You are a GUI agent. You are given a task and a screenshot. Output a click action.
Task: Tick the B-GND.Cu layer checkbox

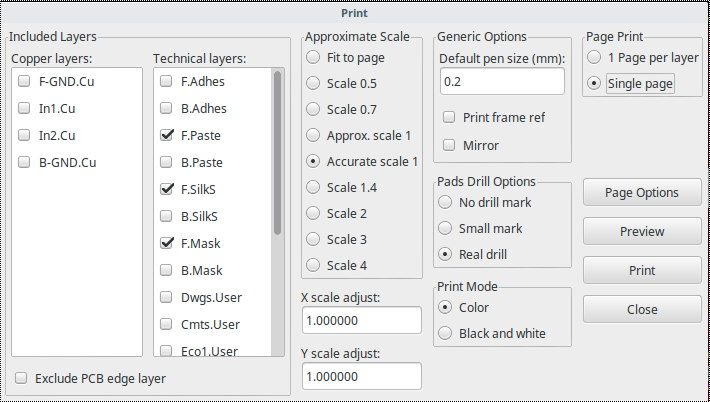pyautogui.click(x=23, y=162)
